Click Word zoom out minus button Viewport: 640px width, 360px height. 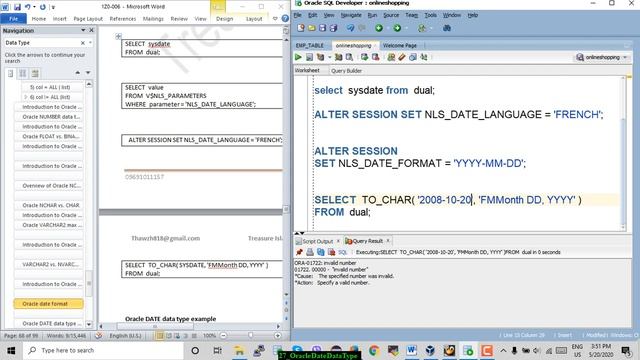point(223,336)
